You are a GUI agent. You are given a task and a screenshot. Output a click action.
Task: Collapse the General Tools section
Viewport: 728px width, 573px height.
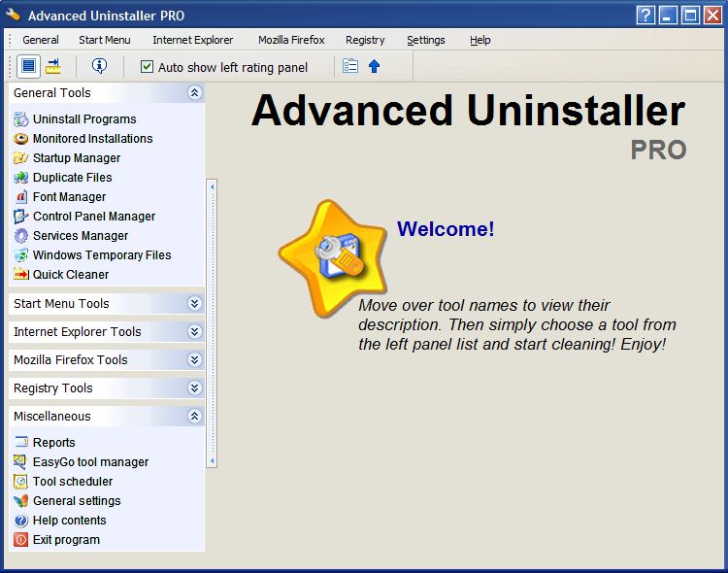pos(194,93)
